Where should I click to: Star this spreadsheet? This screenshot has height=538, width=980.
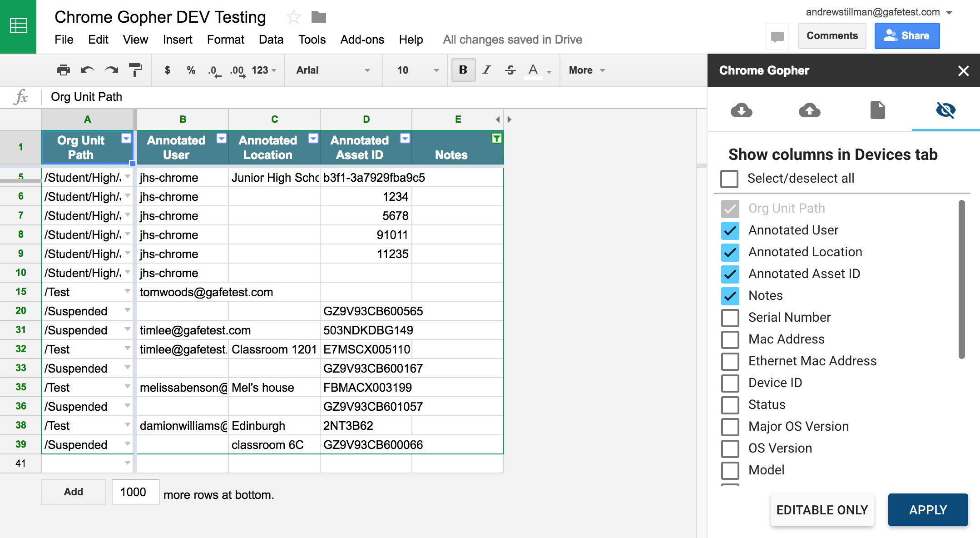(x=294, y=18)
